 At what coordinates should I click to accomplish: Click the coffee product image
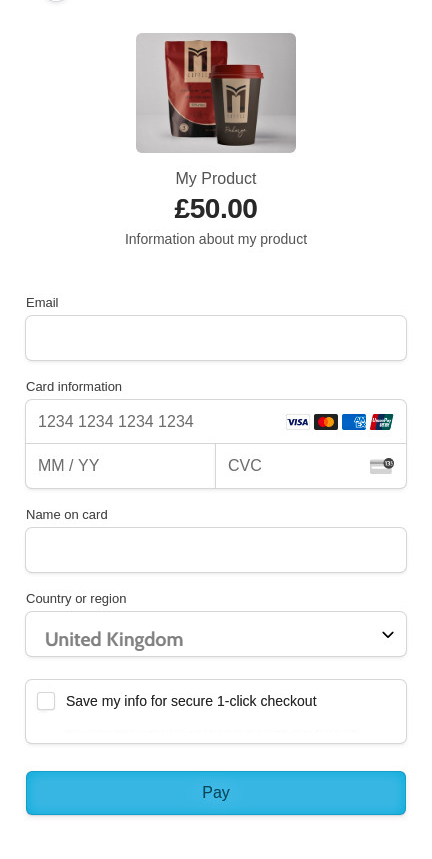click(216, 93)
